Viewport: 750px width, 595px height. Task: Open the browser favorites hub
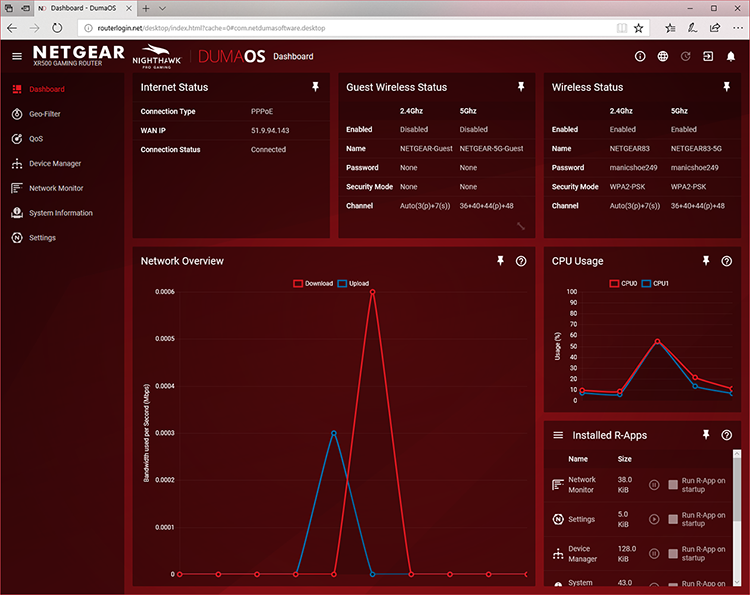coord(670,28)
